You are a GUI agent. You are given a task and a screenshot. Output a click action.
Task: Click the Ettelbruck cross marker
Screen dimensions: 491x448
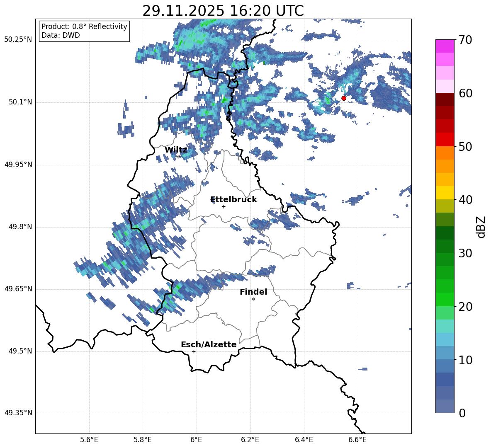224,206
